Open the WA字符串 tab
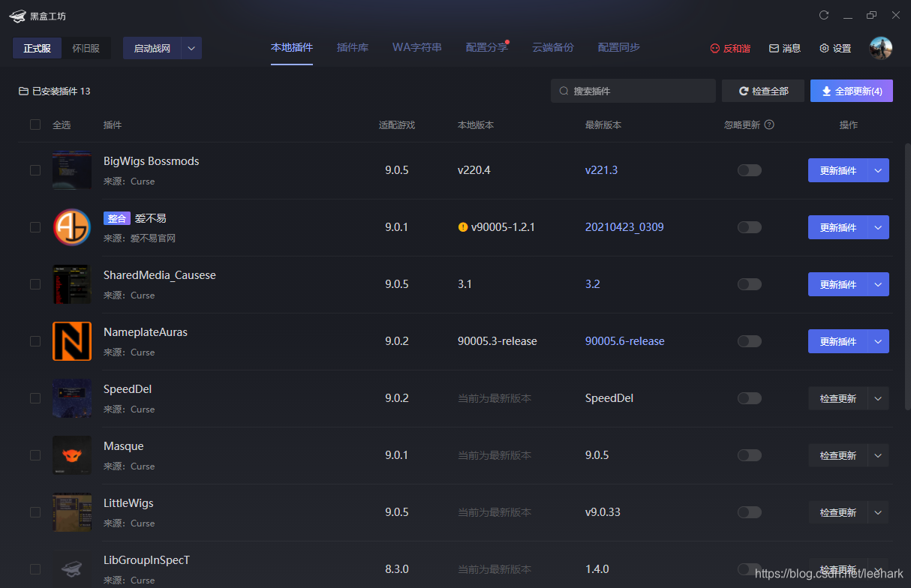The image size is (911, 588). point(417,47)
